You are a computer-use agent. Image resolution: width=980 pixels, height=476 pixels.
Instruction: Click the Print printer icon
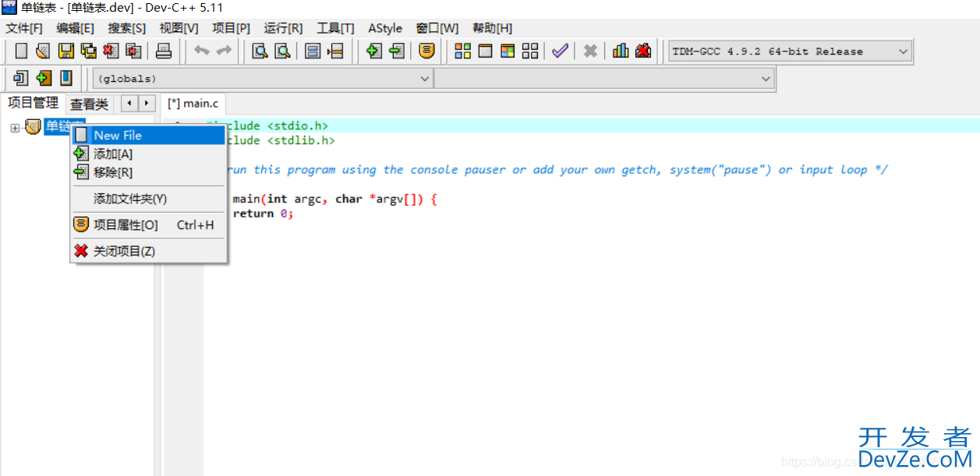(164, 51)
